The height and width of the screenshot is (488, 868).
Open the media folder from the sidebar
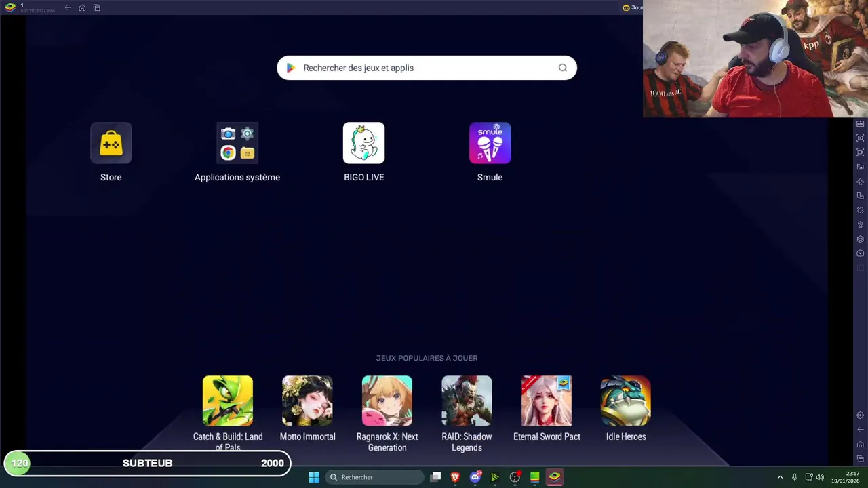click(x=861, y=167)
